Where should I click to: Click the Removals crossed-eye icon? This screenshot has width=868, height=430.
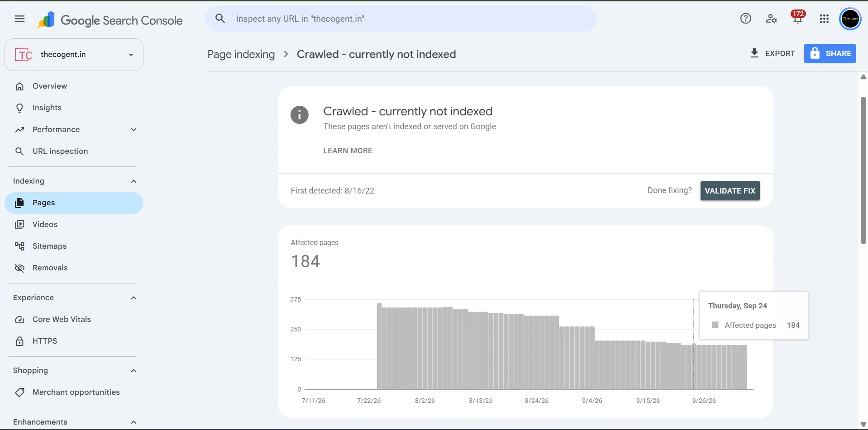pos(19,268)
